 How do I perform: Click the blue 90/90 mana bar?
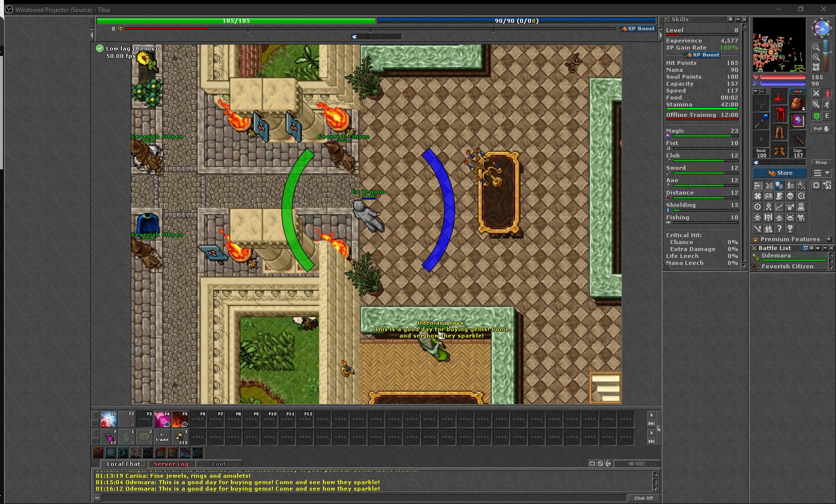(517, 21)
